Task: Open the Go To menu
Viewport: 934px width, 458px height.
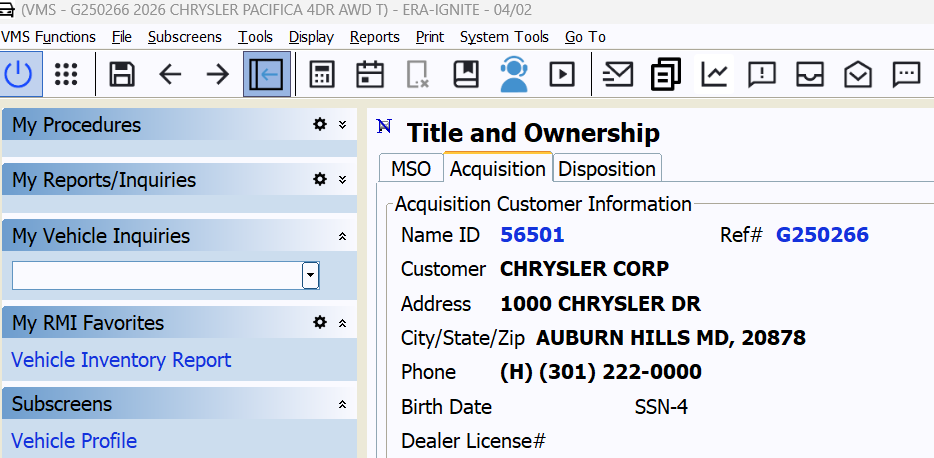Action: click(x=586, y=37)
